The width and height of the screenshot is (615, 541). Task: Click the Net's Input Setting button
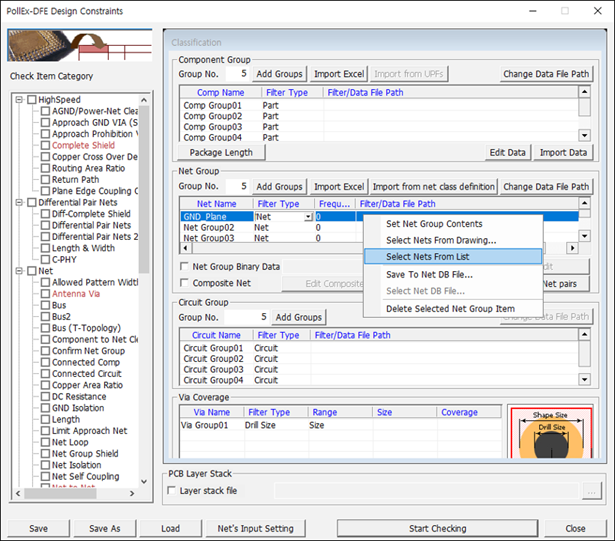(x=255, y=528)
